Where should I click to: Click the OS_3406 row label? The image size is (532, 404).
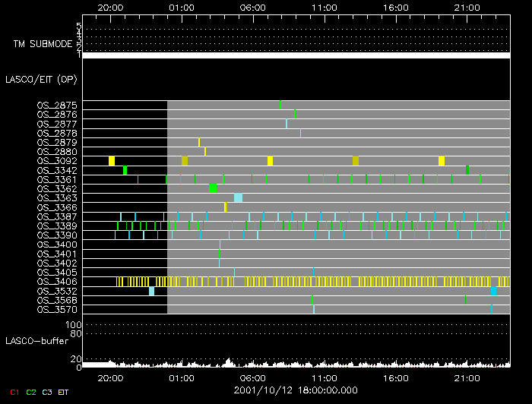point(56,282)
